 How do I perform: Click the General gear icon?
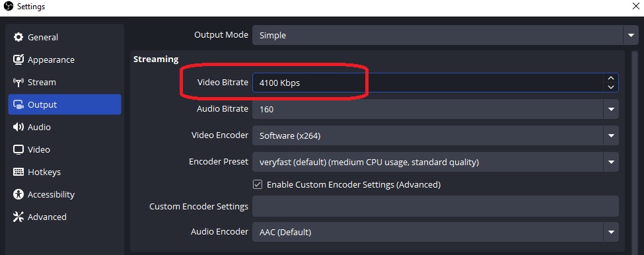click(x=18, y=38)
